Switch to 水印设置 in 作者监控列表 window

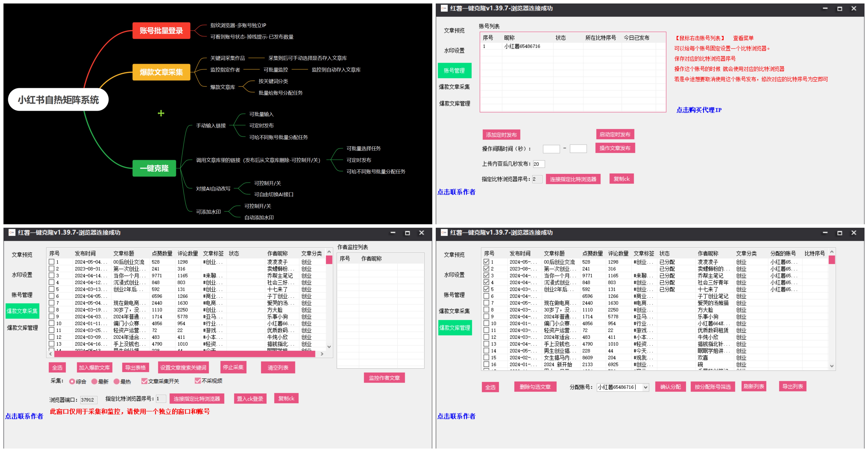22,275
